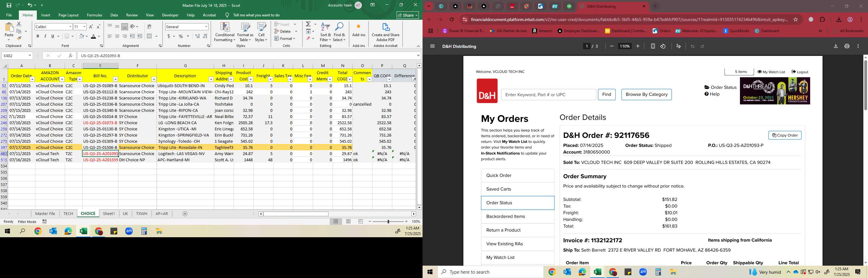Click Decrease Font Size icon

point(98,27)
